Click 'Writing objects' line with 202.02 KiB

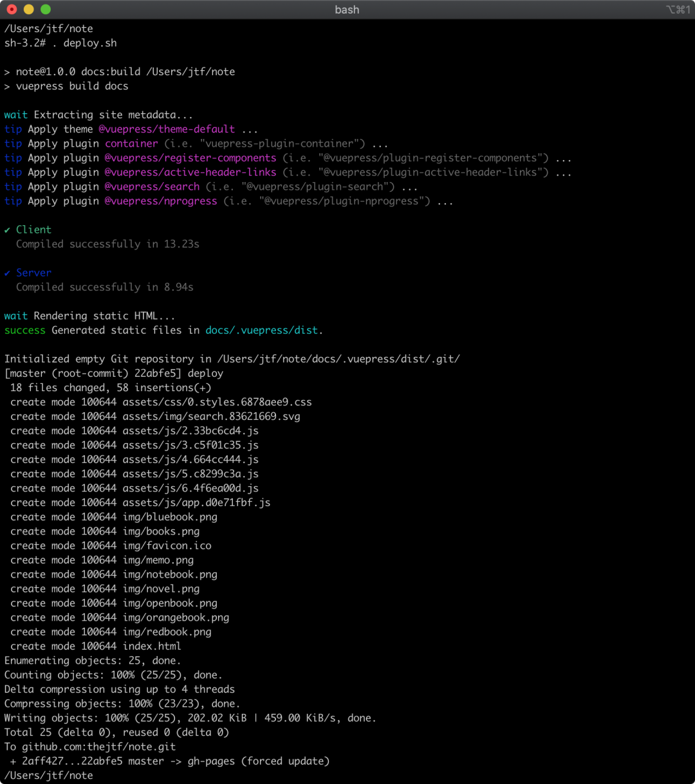coord(190,718)
